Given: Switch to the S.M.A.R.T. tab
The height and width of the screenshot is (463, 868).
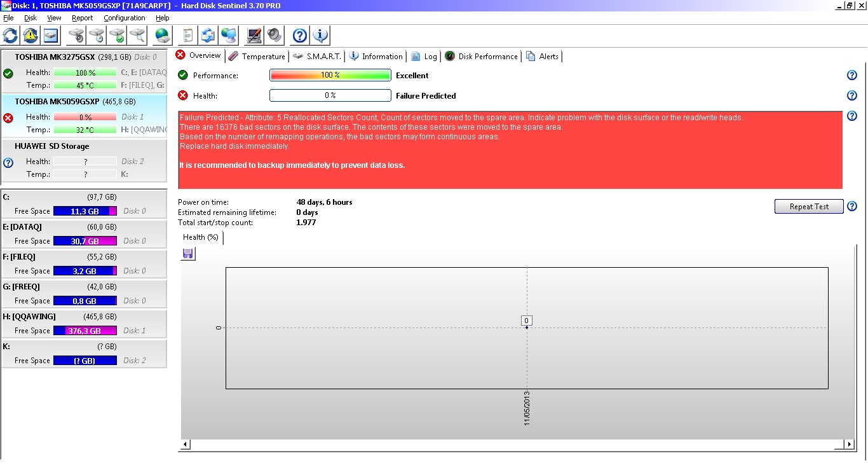Looking at the screenshot, I should (x=317, y=57).
